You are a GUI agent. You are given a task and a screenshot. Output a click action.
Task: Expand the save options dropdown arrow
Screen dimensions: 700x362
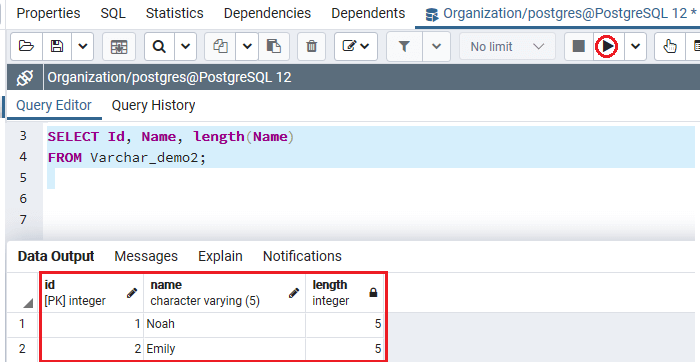(83, 46)
